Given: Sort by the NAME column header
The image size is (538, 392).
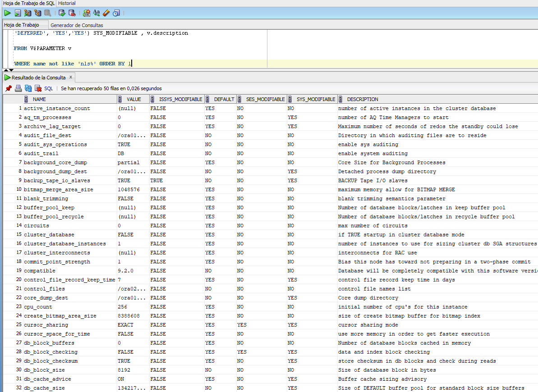Looking at the screenshot, I should (x=39, y=99).
